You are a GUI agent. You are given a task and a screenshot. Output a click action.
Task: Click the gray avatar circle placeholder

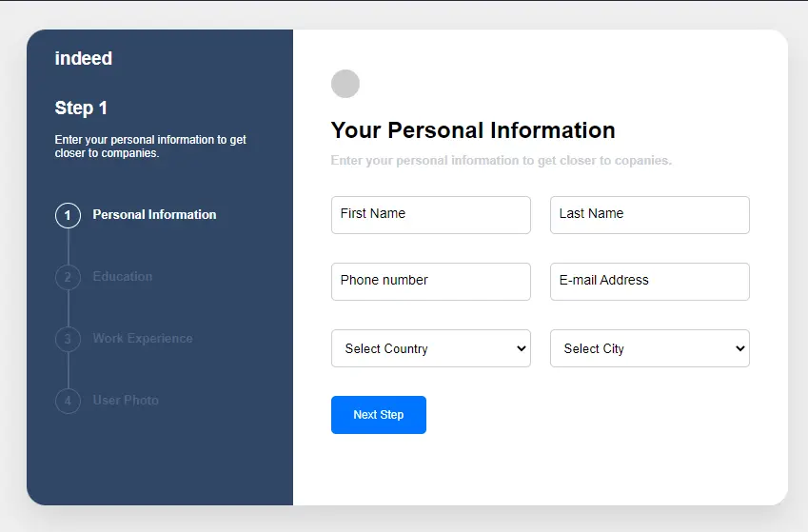click(x=345, y=84)
